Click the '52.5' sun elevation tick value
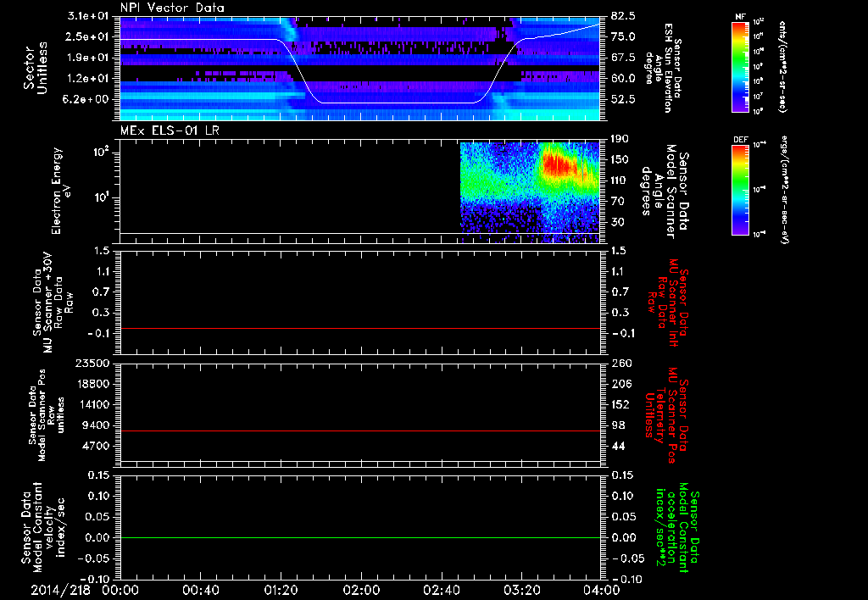Screen dimensions: 868x600 click(623, 99)
